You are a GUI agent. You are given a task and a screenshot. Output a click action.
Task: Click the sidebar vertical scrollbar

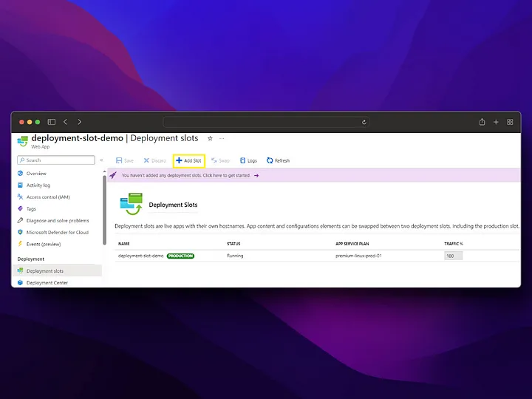[104, 211]
